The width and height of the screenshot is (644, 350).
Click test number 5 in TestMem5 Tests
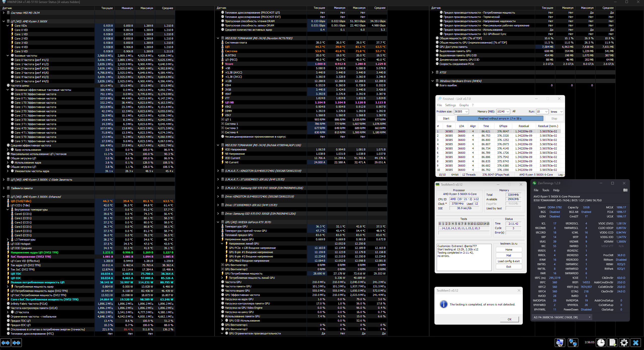click(456, 224)
